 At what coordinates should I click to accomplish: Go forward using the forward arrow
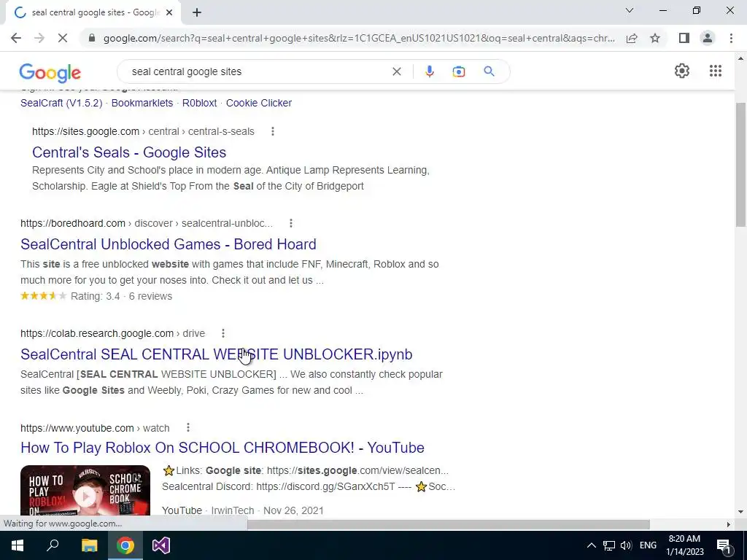[39, 38]
